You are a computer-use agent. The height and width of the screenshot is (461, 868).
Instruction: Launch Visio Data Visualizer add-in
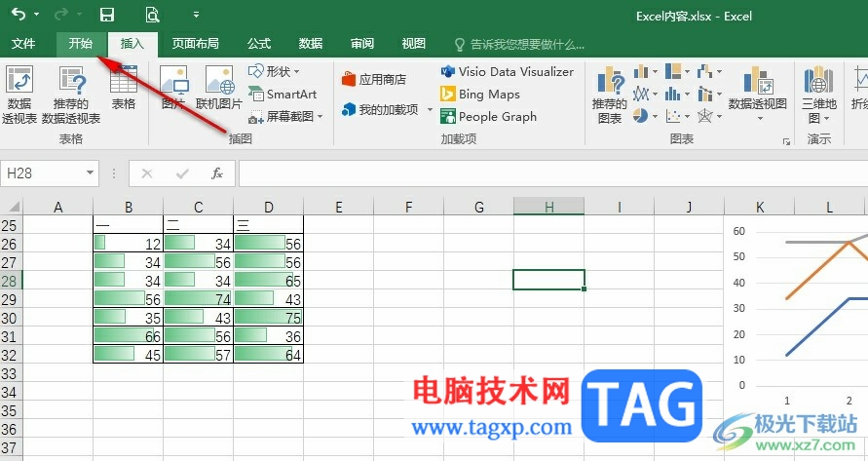508,71
